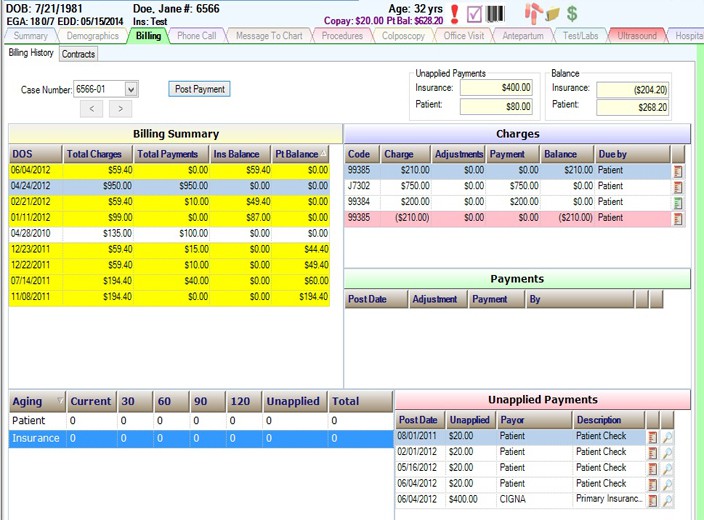Screen dimensions: 704x520
Task: Open the Office Visit tab
Action: click(464, 36)
